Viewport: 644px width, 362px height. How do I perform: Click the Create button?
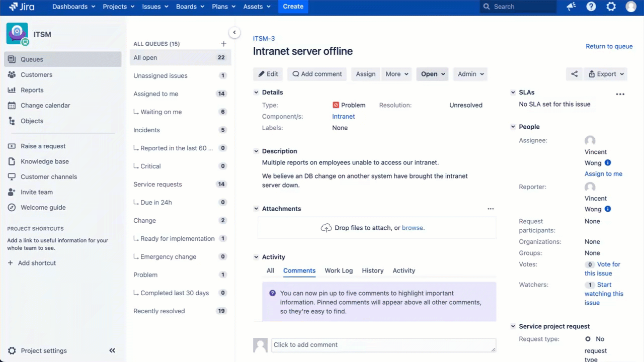(293, 7)
